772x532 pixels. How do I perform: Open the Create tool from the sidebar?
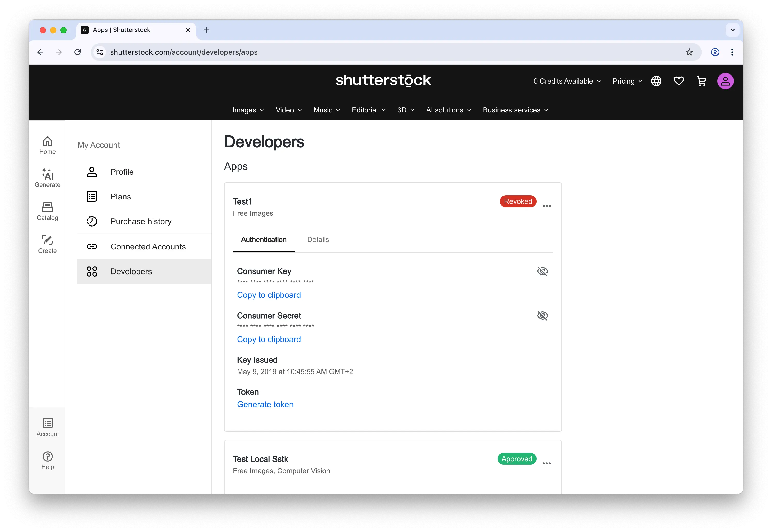[47, 242]
